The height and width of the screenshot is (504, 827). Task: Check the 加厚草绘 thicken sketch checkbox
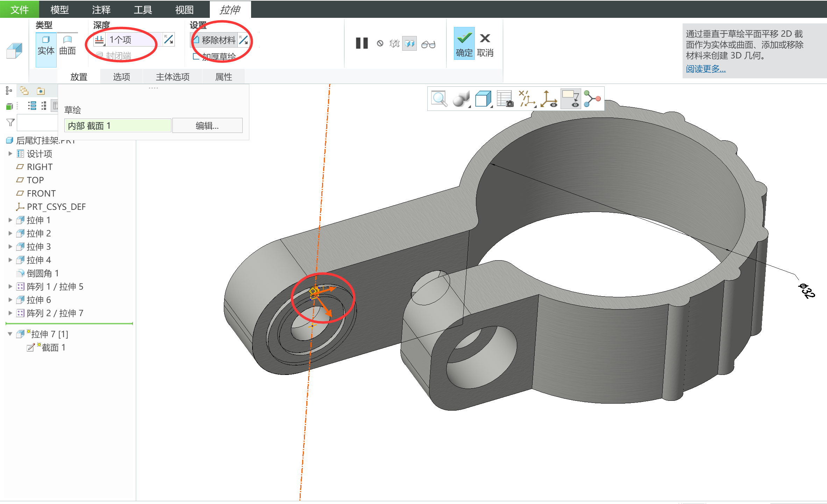point(196,57)
